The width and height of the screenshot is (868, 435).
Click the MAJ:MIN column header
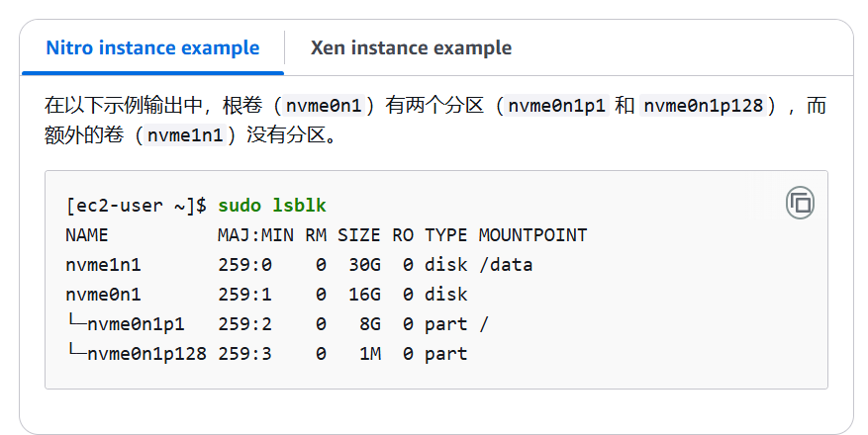255,235
